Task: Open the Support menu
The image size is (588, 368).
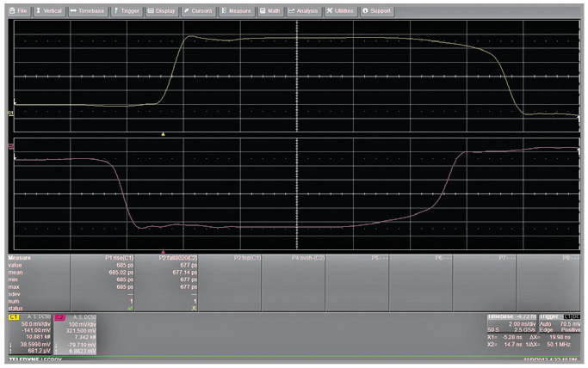Action: 377,10
